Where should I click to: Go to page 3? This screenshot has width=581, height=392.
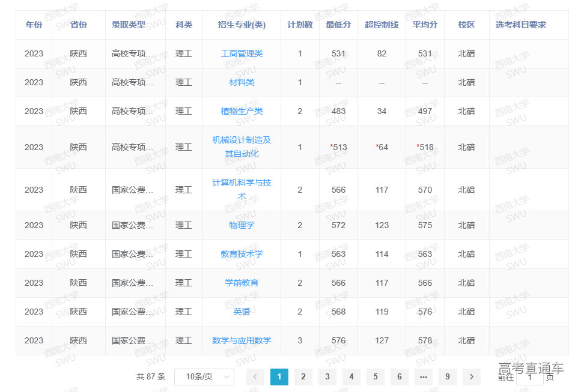point(327,377)
